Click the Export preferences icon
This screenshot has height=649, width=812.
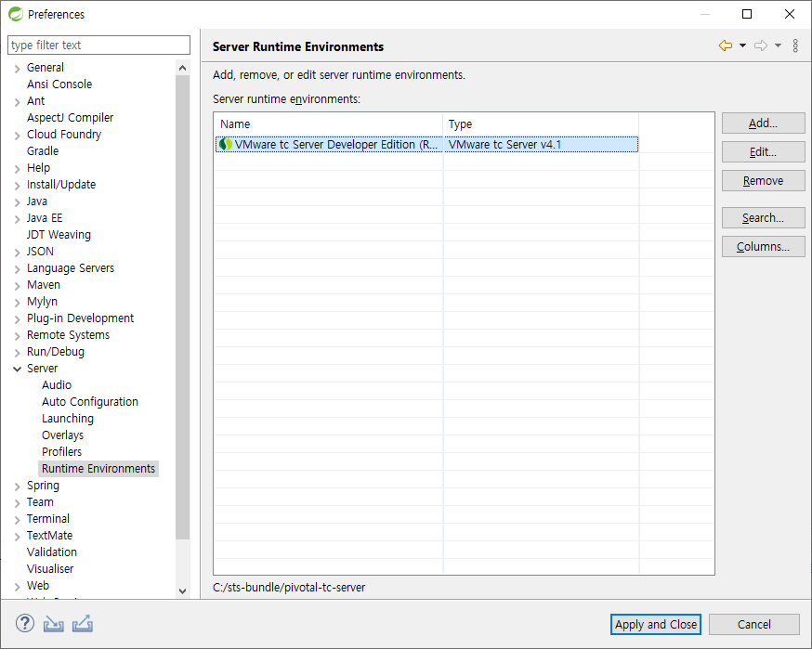tap(83, 624)
